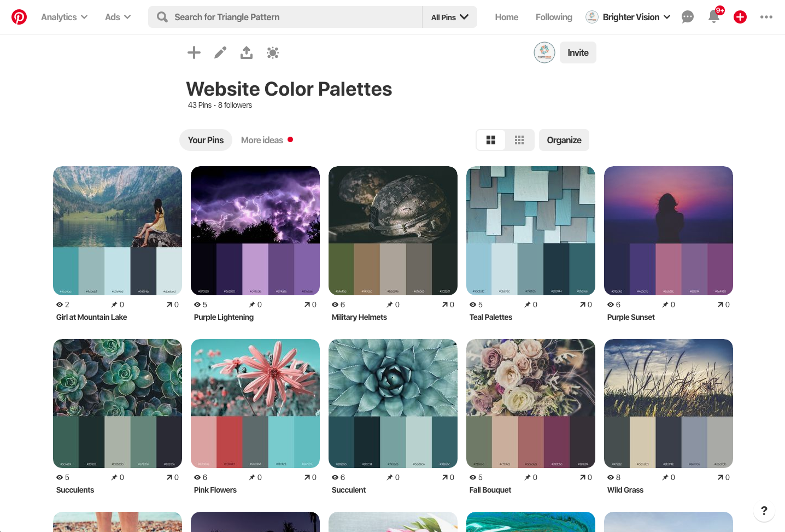785x532 pixels.
Task: Open the Pinterest home logo icon
Action: [x=20, y=17]
